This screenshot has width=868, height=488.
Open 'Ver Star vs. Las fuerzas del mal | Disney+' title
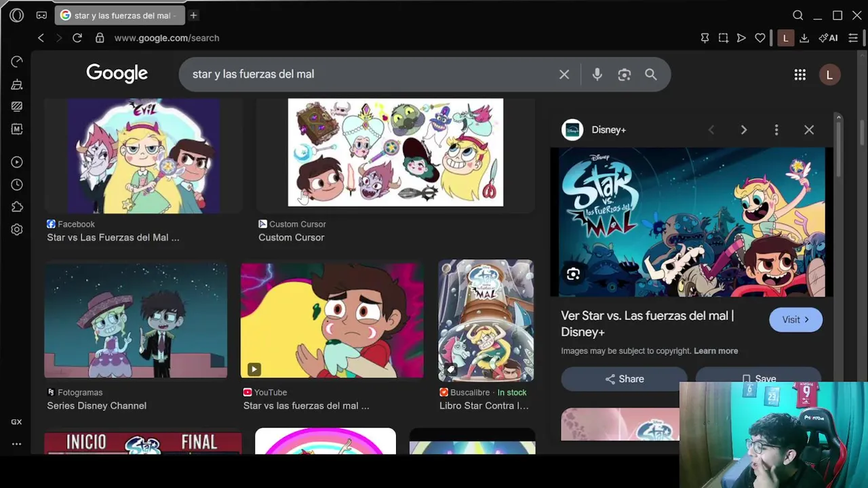[648, 324]
